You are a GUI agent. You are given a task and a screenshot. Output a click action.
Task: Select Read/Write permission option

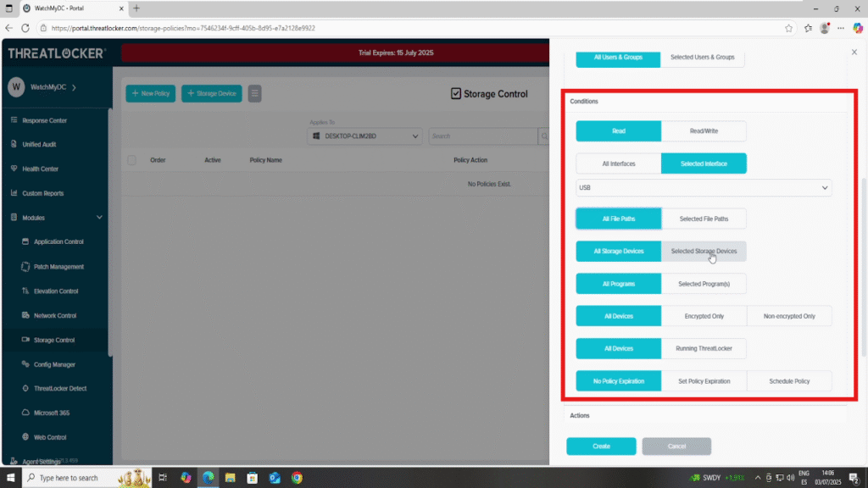click(704, 131)
